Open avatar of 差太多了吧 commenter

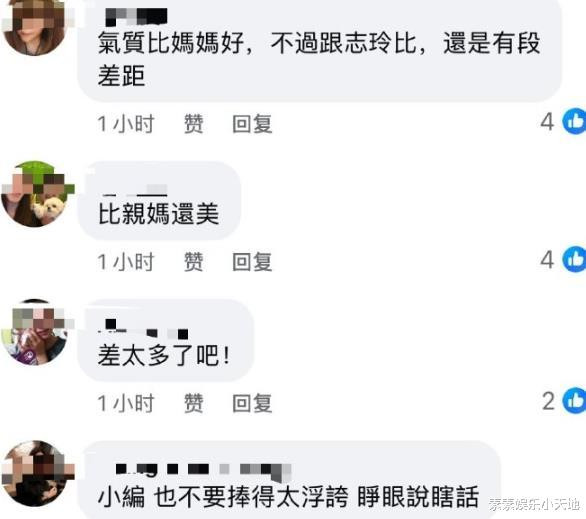(x=36, y=332)
